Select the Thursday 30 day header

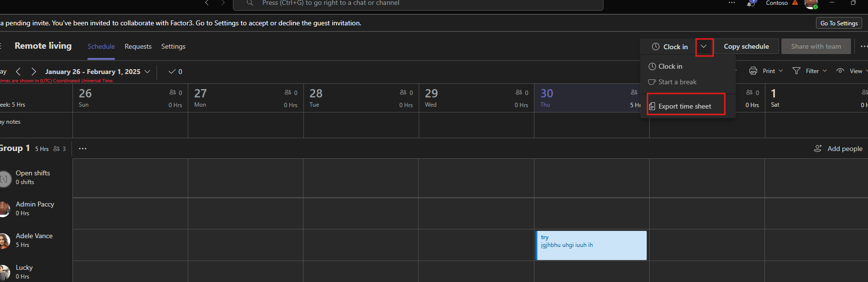click(591, 98)
